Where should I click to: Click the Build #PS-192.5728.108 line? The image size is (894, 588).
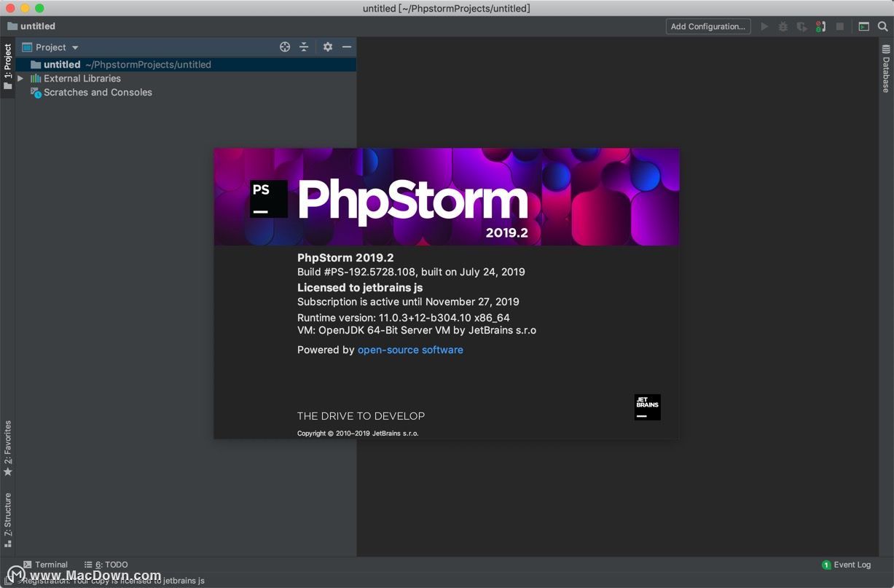(411, 272)
